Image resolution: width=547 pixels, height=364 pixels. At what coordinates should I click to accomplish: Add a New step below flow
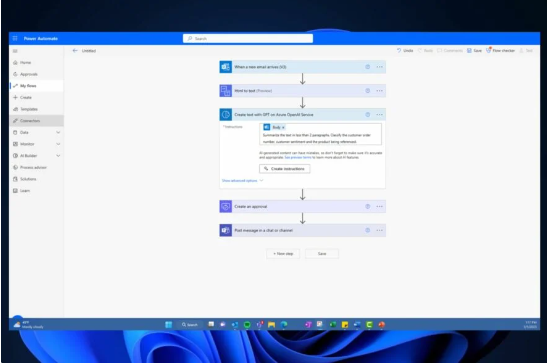[x=283, y=254]
